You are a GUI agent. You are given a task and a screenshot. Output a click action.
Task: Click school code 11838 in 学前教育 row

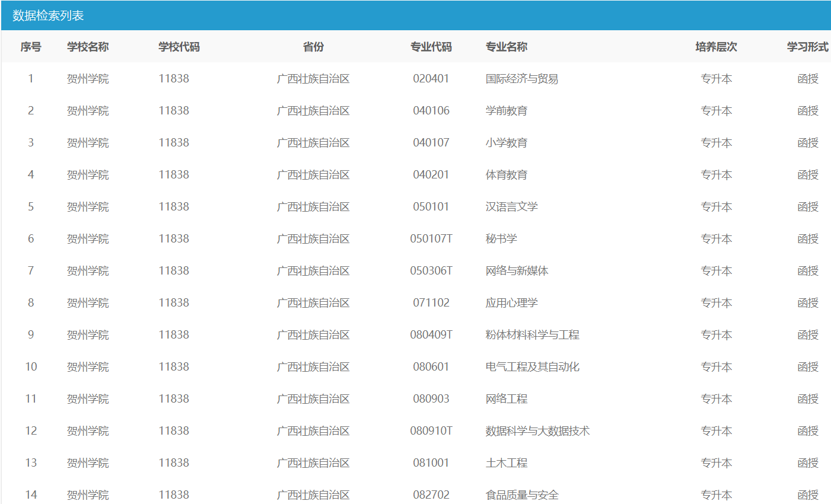pos(174,111)
